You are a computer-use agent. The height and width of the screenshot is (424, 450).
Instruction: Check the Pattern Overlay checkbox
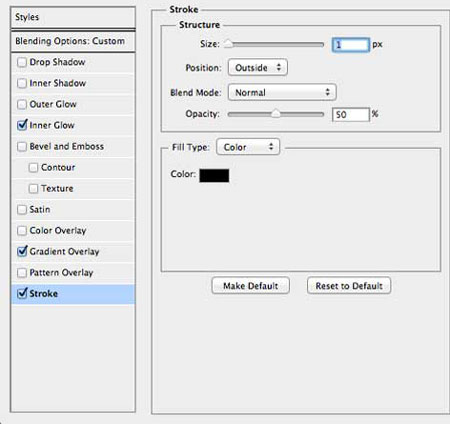(22, 273)
